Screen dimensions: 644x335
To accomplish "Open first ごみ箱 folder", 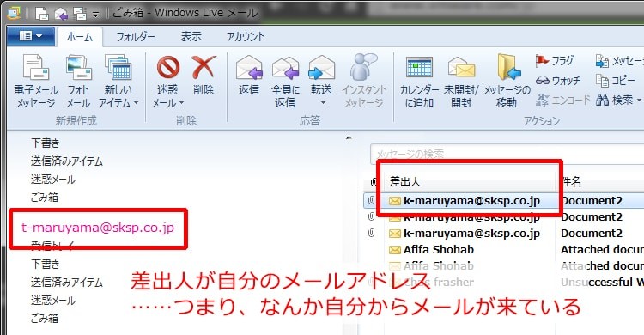I will [45, 198].
